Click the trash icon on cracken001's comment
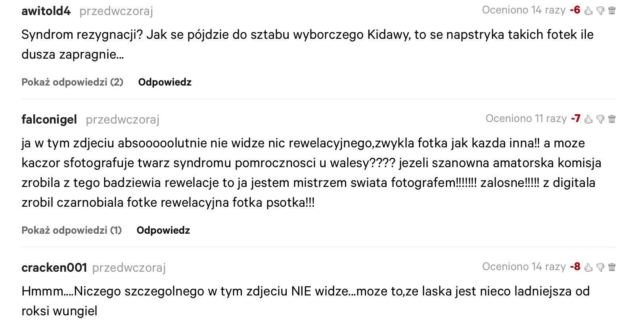The image size is (644, 324). pos(612,267)
